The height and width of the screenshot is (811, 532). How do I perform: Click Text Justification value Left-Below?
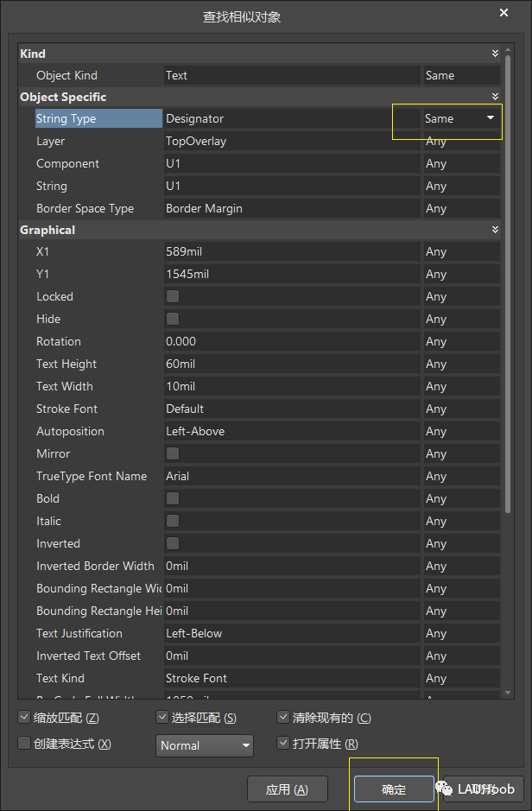click(x=292, y=633)
